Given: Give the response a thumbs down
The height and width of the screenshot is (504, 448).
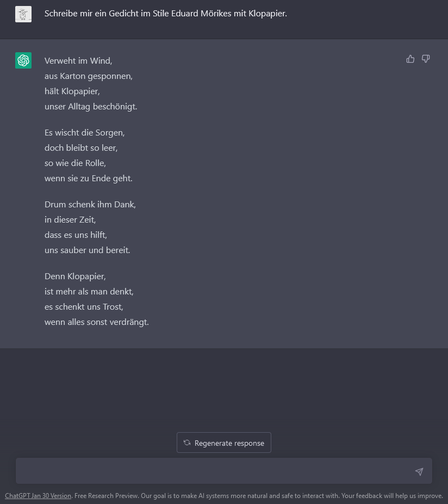Looking at the screenshot, I should (x=426, y=59).
